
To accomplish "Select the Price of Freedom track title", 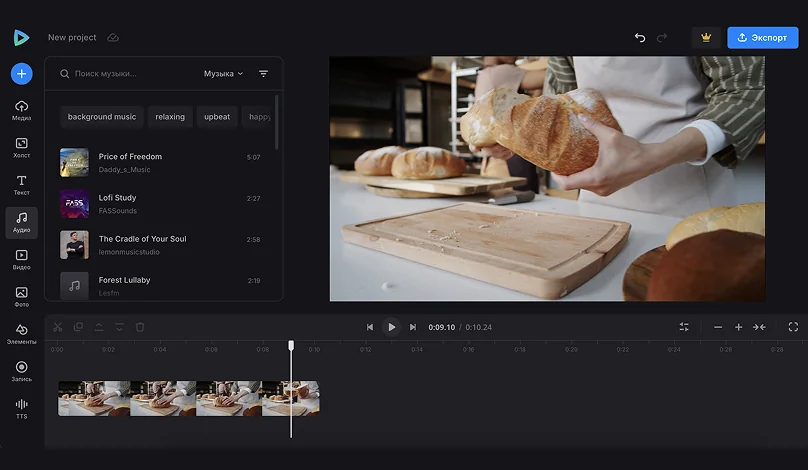I will 130,157.
